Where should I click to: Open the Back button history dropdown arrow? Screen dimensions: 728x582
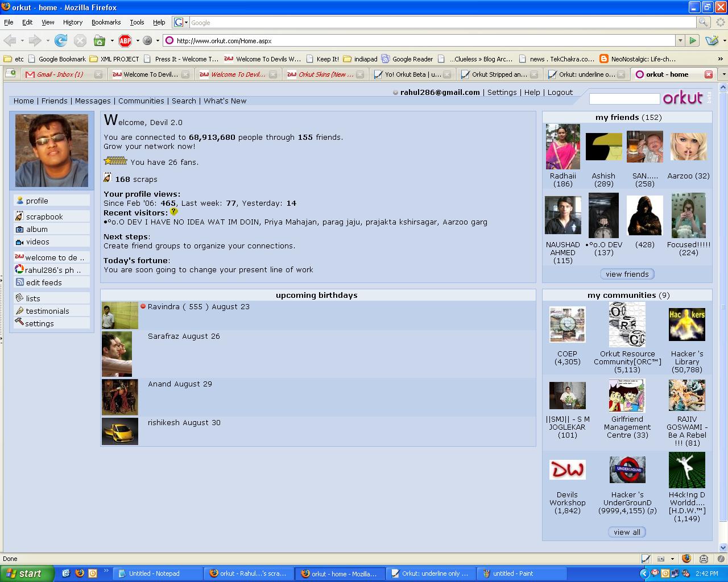click(22, 41)
